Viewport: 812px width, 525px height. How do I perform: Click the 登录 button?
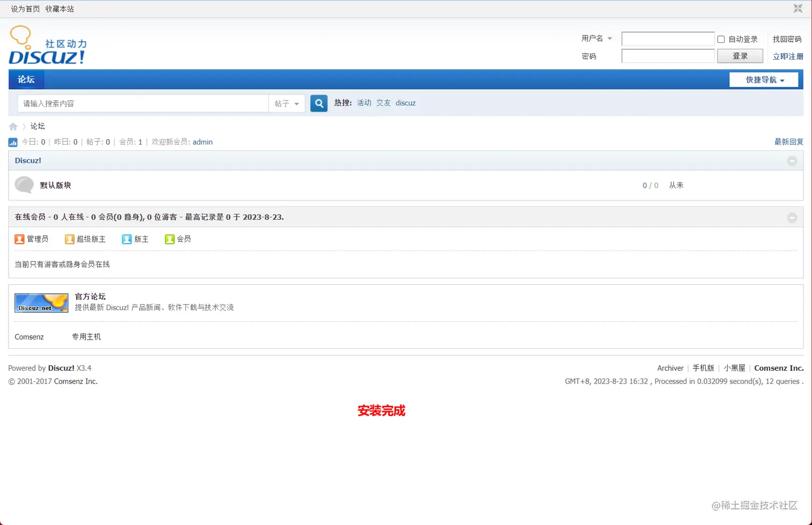tap(740, 56)
